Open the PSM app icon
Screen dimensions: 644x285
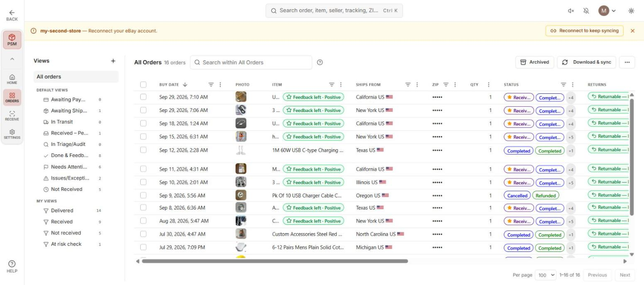[x=12, y=39]
